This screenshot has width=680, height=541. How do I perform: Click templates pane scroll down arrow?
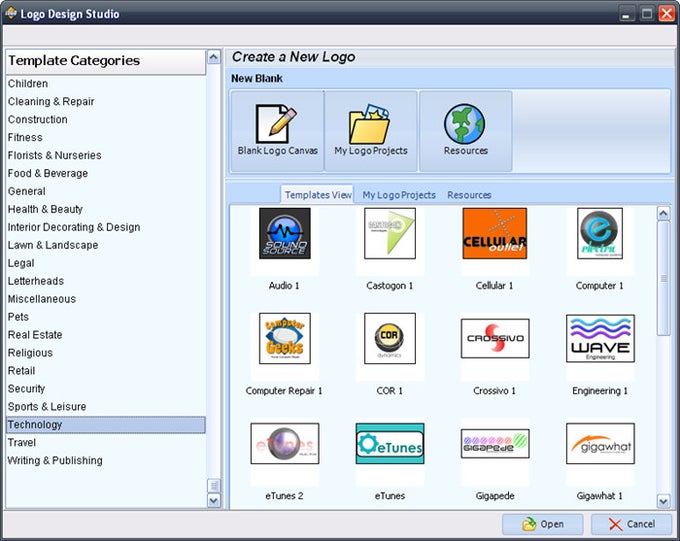tap(664, 502)
